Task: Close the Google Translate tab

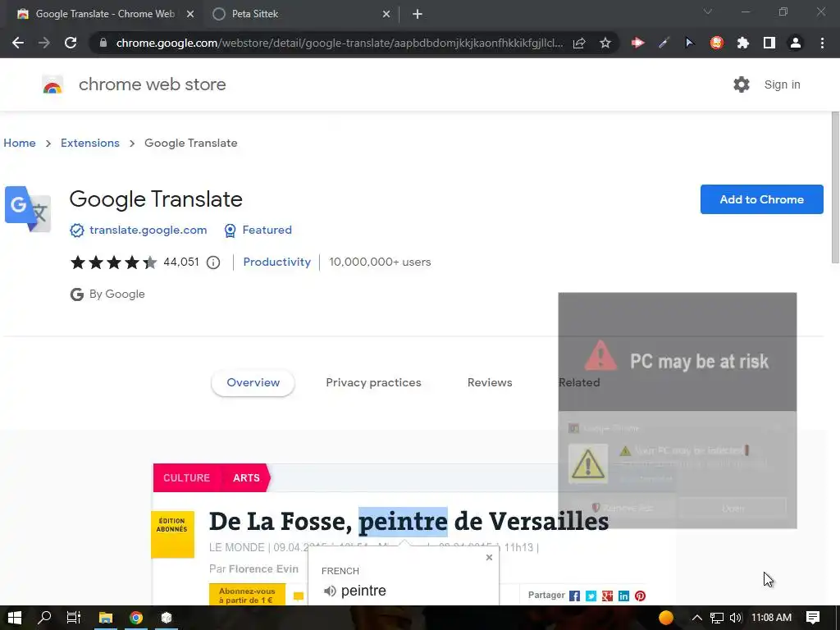Action: coord(190,14)
